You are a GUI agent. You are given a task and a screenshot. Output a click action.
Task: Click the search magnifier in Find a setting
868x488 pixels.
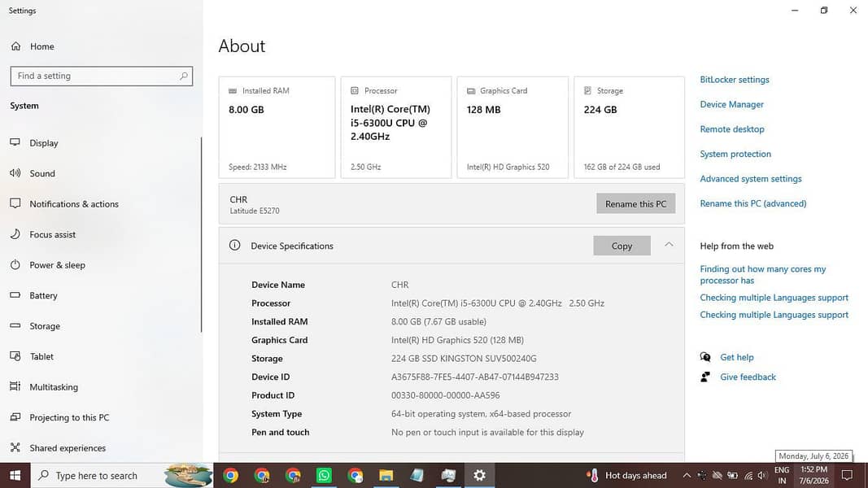click(184, 76)
